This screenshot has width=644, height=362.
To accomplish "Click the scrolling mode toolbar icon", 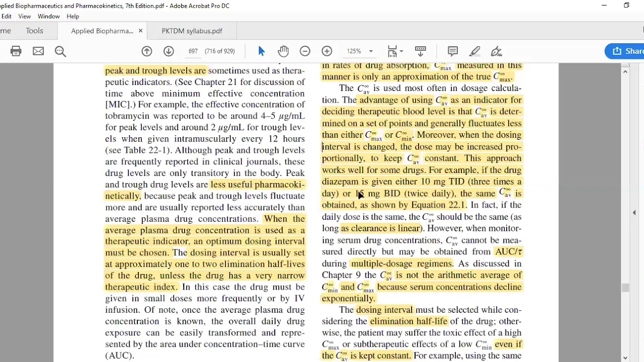I will pyautogui.click(x=420, y=51).
